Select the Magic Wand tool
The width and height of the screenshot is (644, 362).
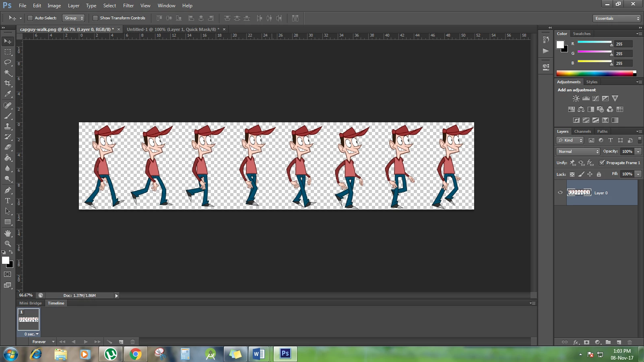[8, 73]
